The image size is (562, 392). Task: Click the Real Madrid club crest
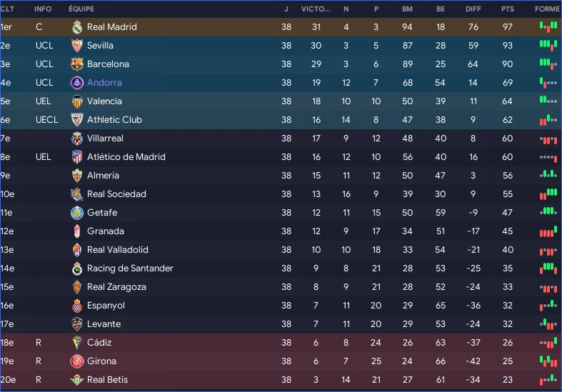click(77, 27)
